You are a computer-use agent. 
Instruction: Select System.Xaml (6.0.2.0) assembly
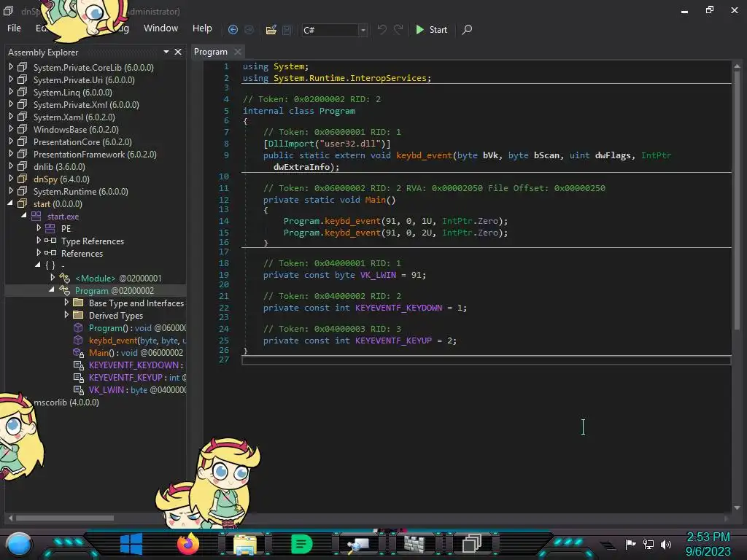74,117
